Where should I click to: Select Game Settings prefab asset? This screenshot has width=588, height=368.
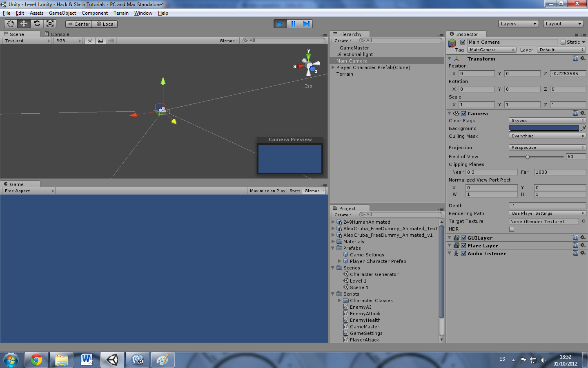click(367, 255)
